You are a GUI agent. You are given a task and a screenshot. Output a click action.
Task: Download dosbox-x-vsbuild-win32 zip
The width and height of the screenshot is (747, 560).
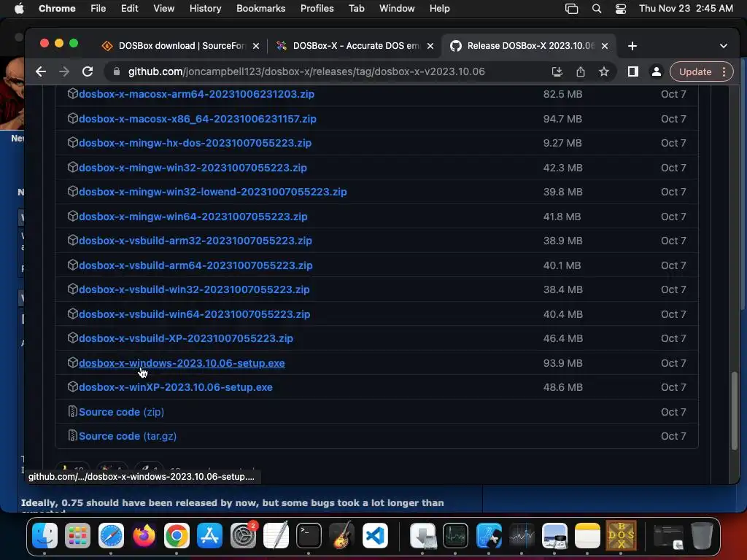point(194,289)
